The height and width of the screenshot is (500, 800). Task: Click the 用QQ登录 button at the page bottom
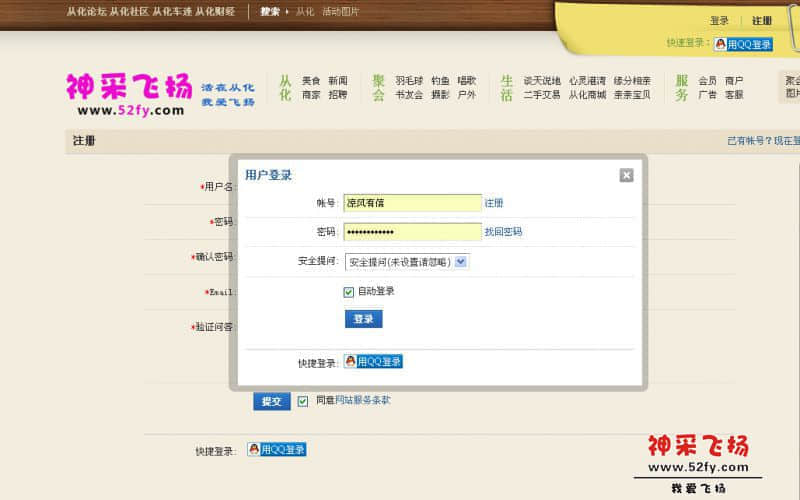277,449
